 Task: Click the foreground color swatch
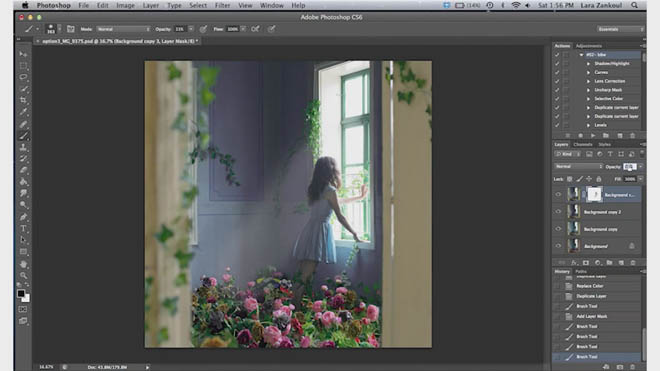pos(20,293)
